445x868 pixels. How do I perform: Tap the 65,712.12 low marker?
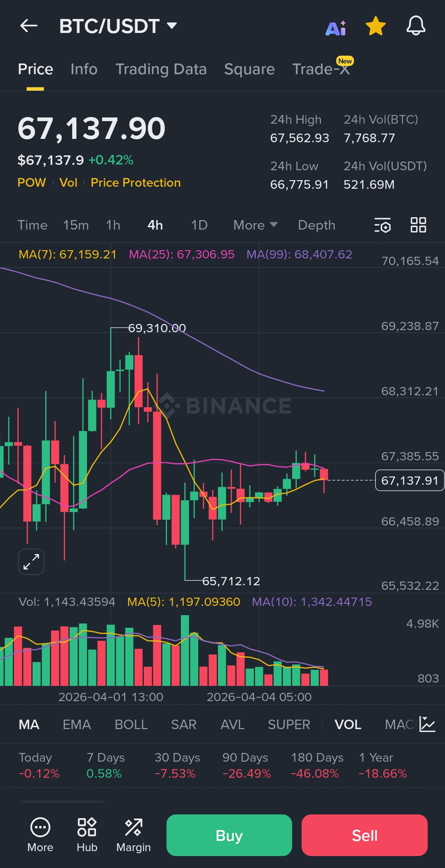click(231, 581)
